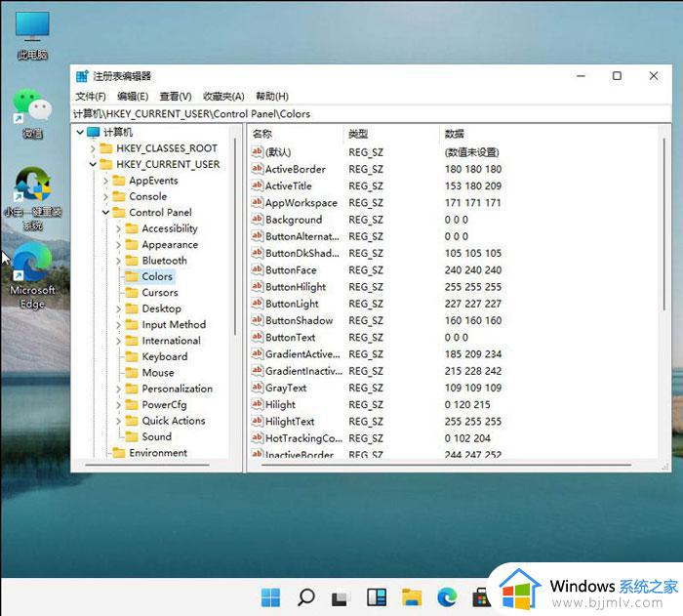Screen dimensions: 683x616
Task: Select the ButtonHilight value icon
Action: pos(257,286)
